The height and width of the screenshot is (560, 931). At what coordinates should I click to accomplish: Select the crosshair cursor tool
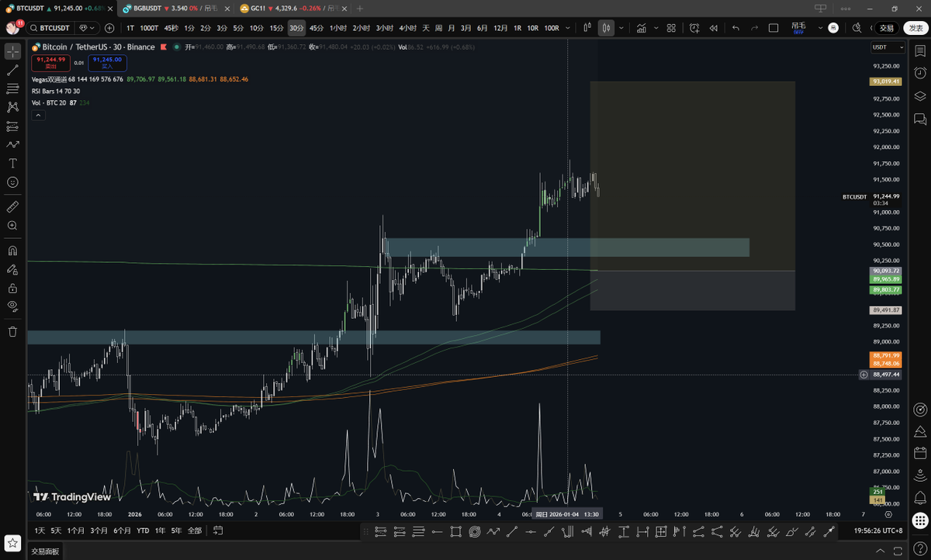tap(12, 51)
